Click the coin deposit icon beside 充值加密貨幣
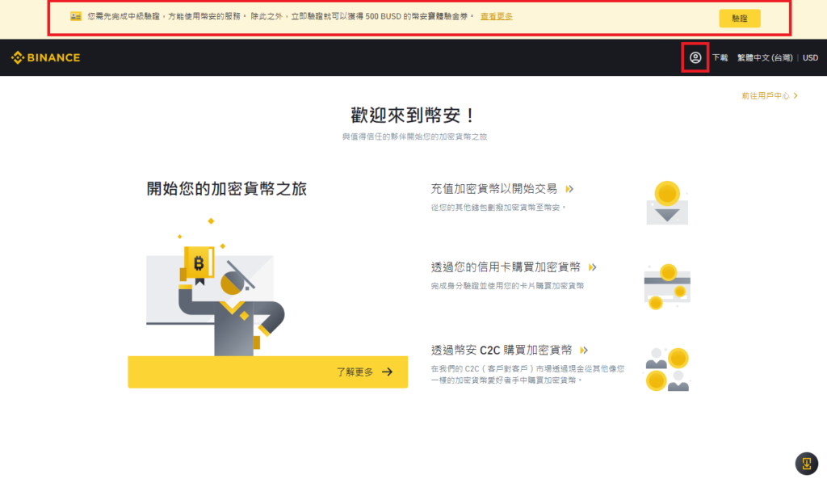The image size is (827, 504). [x=667, y=203]
